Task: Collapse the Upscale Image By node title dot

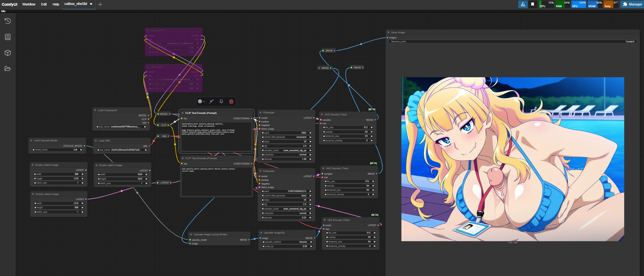Action: pos(261,233)
